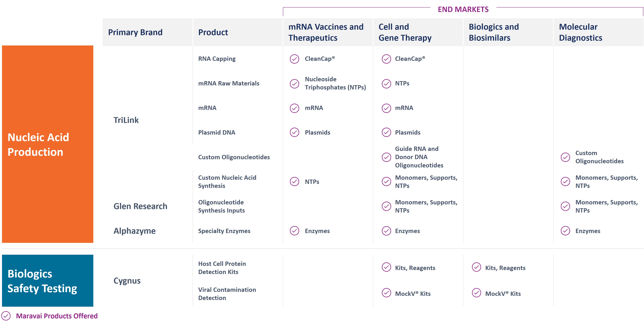Select the mRNA Vaccines and Therapeutics column header
The width and height of the screenshot is (644, 325).
click(326, 32)
